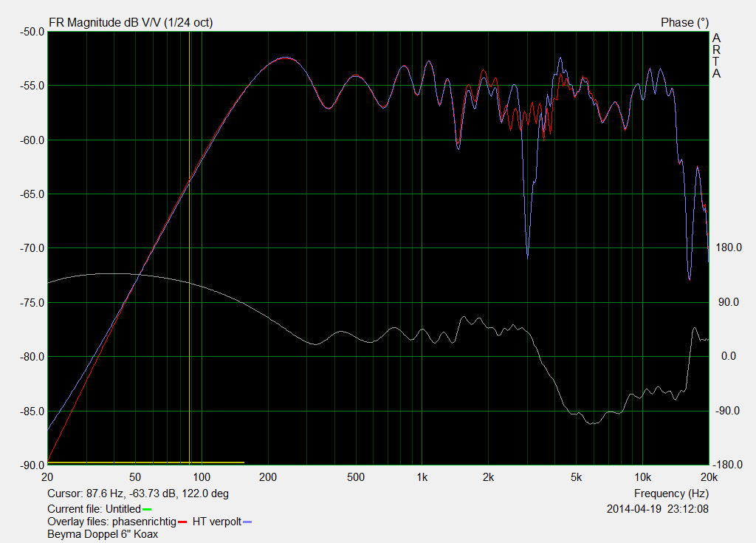Click the Frequency (Hz) axis label
756x543 pixels.
tap(671, 494)
